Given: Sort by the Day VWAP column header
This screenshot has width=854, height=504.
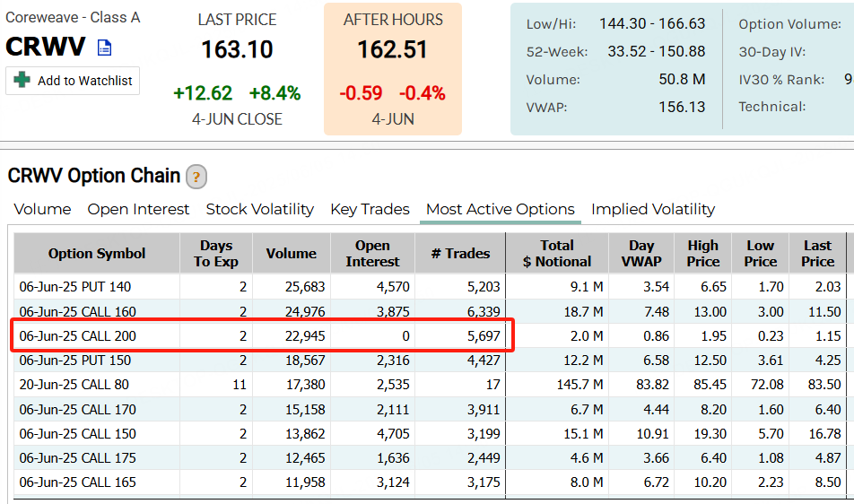Looking at the screenshot, I should 641,254.
